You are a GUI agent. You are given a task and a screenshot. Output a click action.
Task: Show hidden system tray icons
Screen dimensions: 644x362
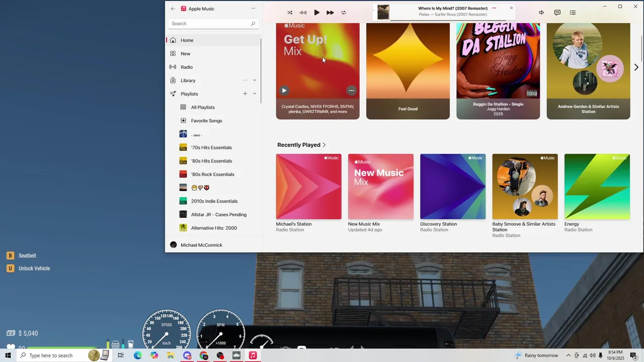pos(569,355)
